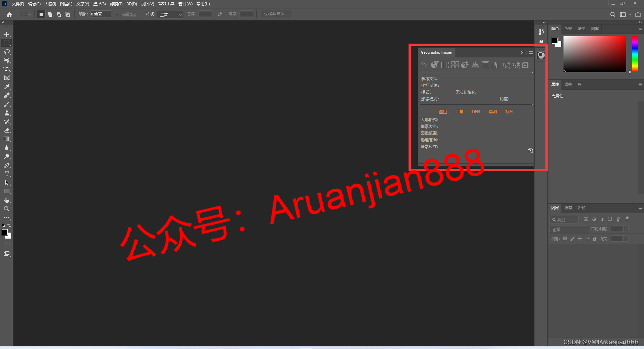The image size is (644, 349).
Task: Select the Object Selection tool
Action: (x=7, y=60)
